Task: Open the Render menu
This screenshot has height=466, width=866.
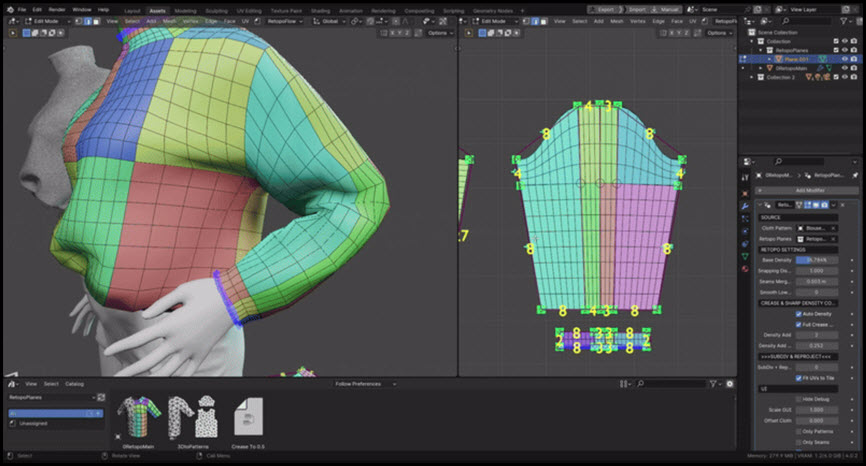Action: click(x=57, y=9)
